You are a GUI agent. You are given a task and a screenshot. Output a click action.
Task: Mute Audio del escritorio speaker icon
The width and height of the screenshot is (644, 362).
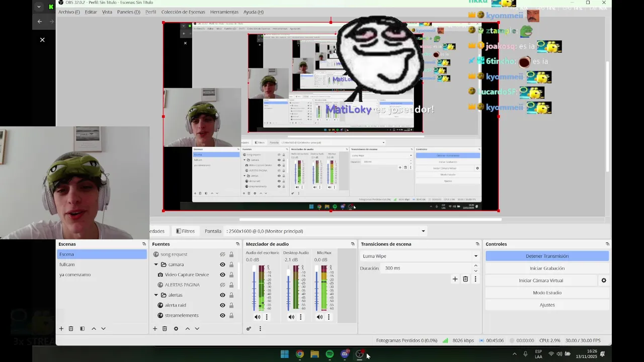(257, 317)
